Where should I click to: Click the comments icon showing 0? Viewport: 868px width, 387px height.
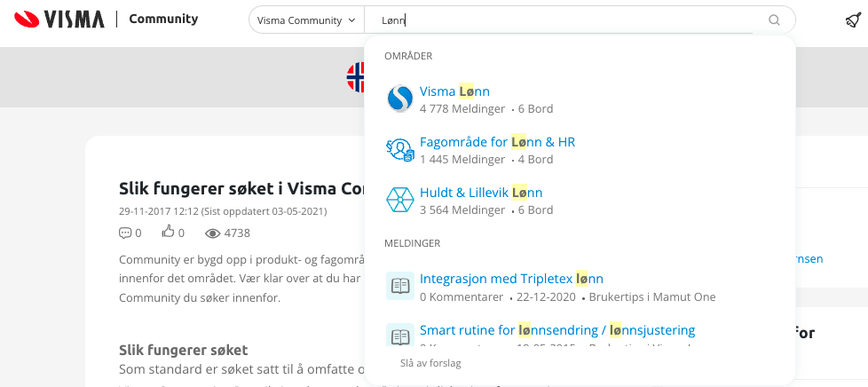[124, 233]
